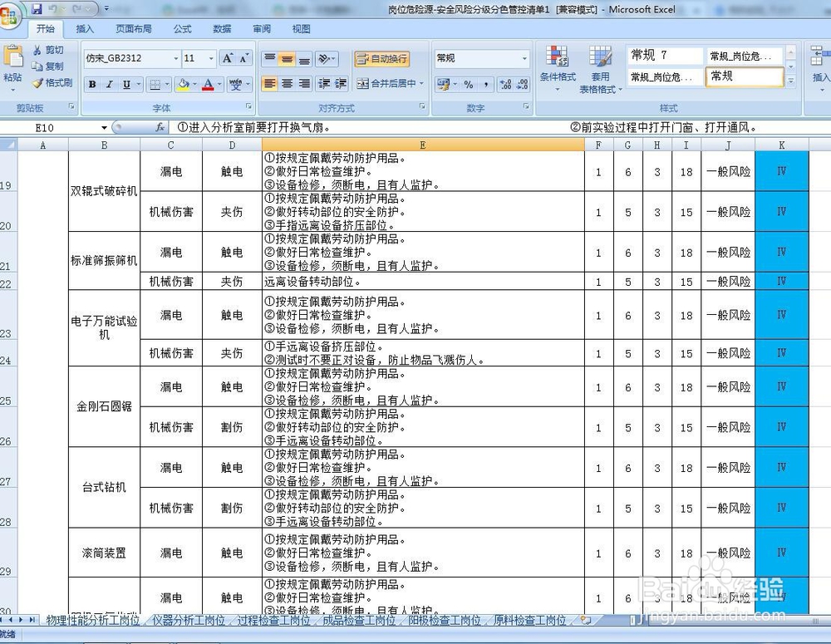Image resolution: width=831 pixels, height=644 pixels.
Task: Toggle bold formatting
Action: click(92, 84)
